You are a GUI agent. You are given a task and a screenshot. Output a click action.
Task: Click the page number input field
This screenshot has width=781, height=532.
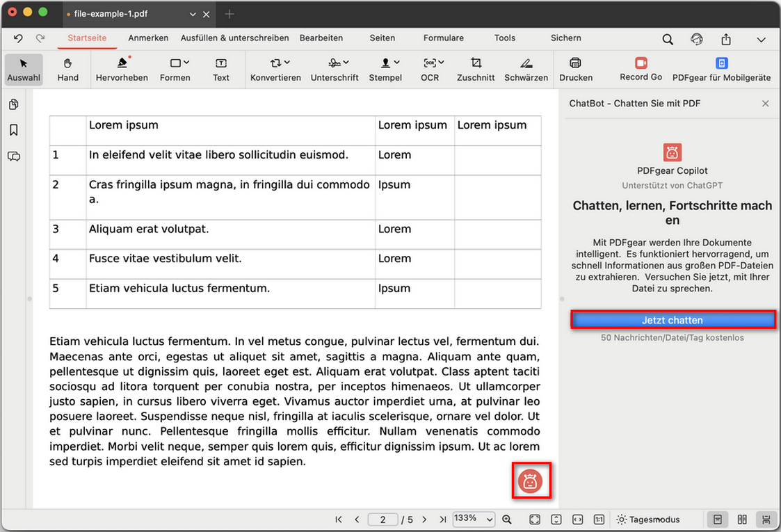tap(383, 519)
